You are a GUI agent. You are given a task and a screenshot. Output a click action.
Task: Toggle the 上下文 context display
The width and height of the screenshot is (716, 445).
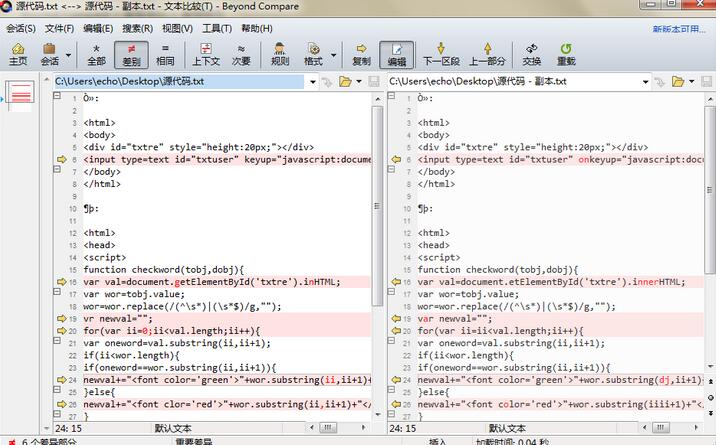point(206,54)
